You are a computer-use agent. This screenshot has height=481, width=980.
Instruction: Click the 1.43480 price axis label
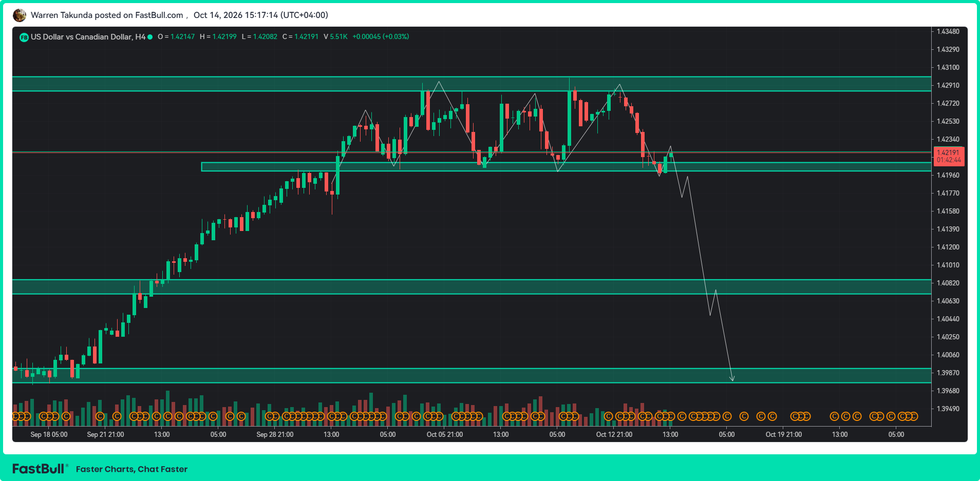coord(948,31)
